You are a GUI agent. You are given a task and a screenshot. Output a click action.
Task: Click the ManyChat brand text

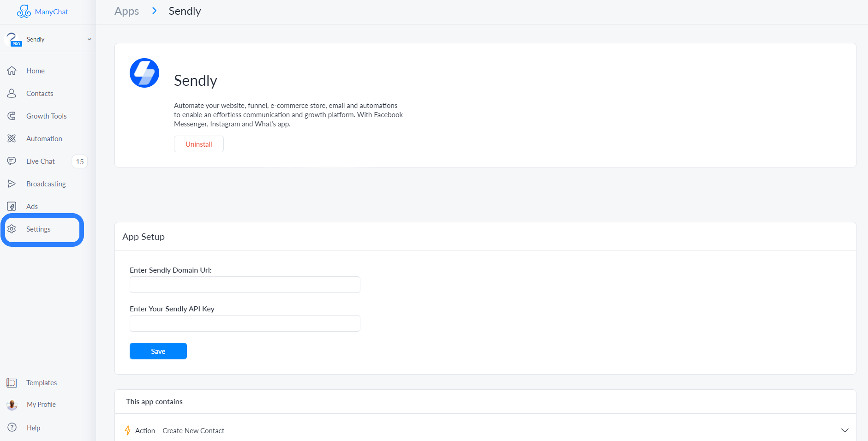[52, 12]
